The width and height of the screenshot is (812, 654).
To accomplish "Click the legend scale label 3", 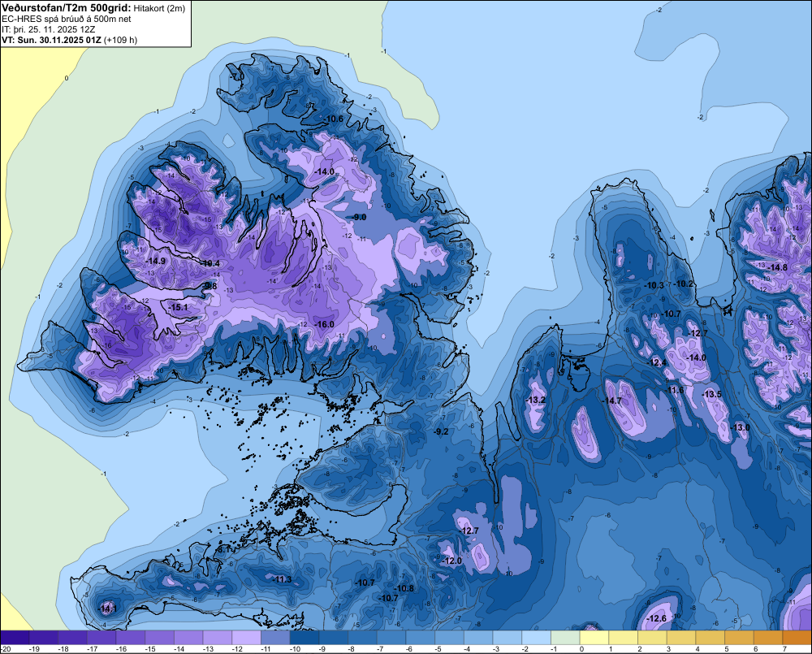I will tap(668, 649).
